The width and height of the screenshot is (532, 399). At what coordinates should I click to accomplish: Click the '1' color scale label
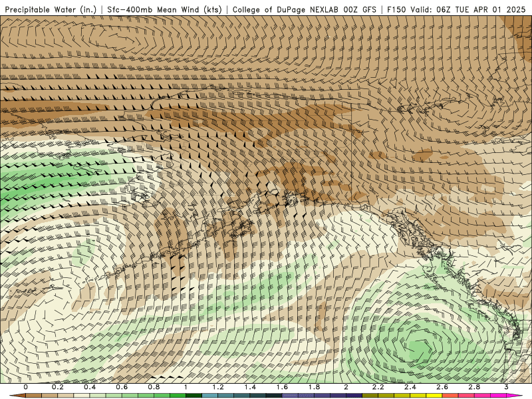click(x=186, y=387)
